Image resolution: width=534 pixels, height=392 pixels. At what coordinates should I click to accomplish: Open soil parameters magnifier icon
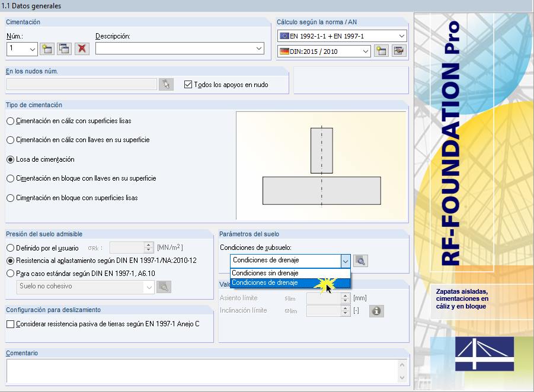[360, 261]
